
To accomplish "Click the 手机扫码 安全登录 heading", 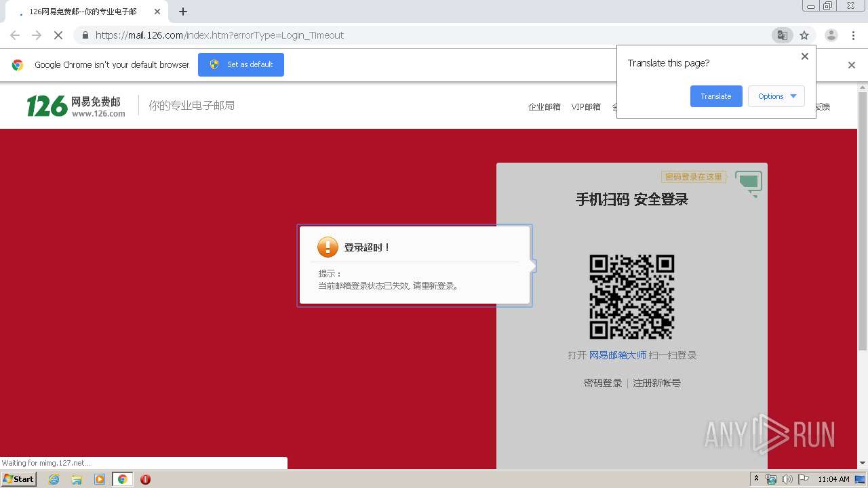I will (632, 199).
